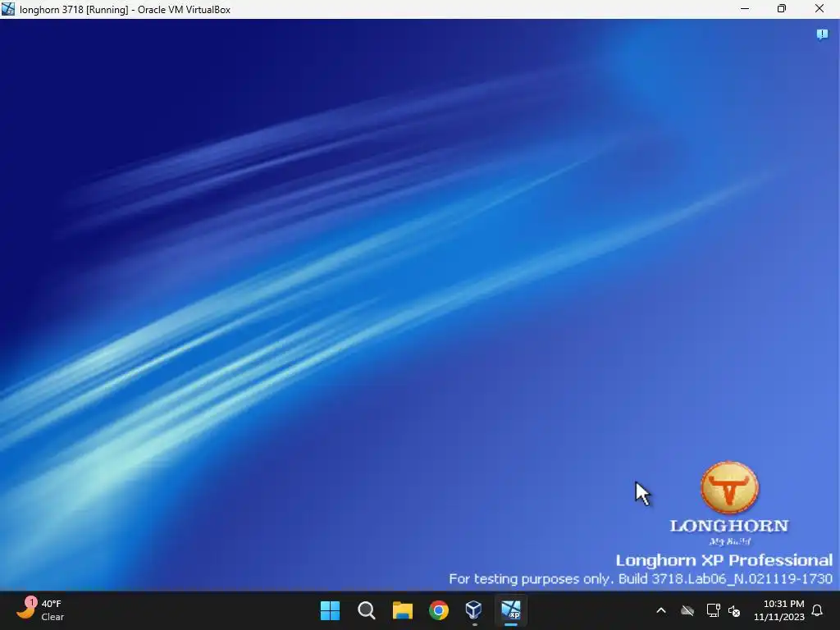840x630 pixels.
Task: Open the Windows Start menu
Action: pos(330,610)
